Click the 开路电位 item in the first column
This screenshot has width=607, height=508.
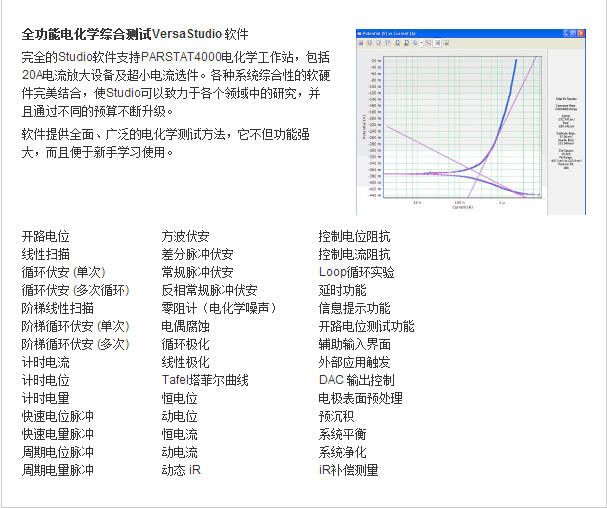(x=46, y=236)
